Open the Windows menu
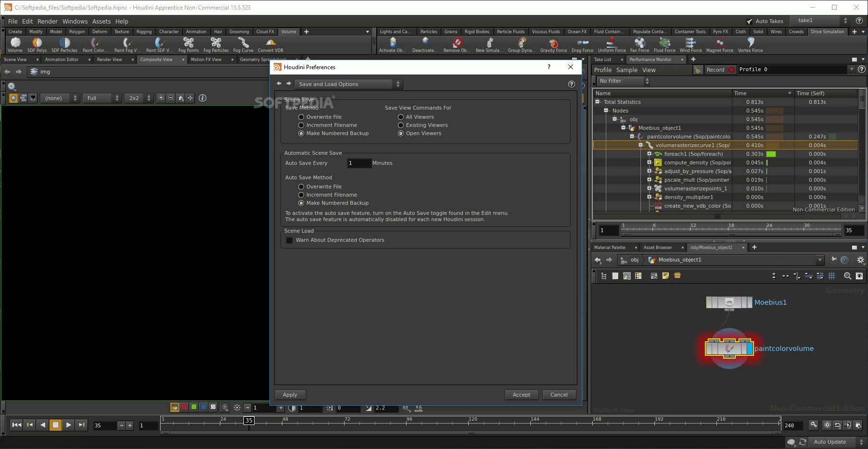The width and height of the screenshot is (868, 449). pos(75,21)
